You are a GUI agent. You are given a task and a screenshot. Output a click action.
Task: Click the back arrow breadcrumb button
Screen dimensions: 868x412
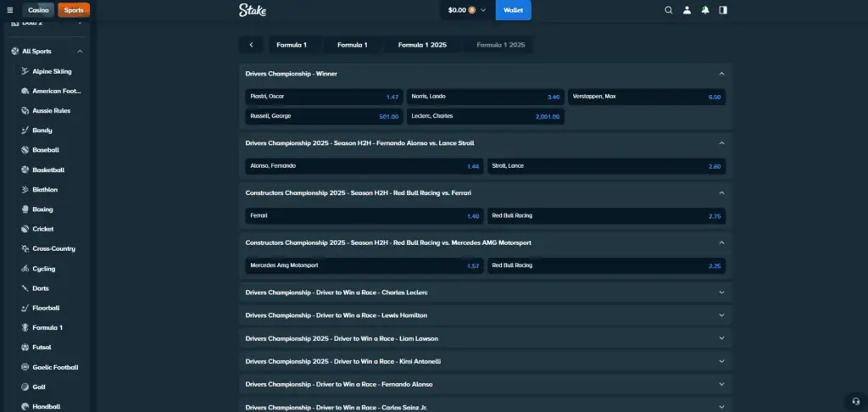(251, 44)
